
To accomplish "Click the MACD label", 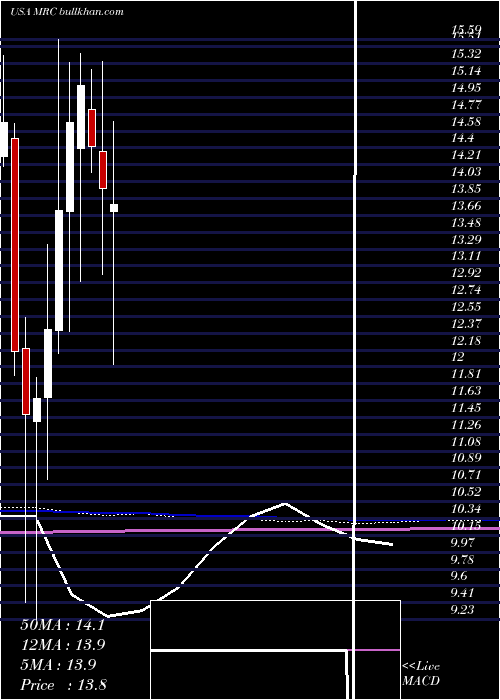I will tap(421, 681).
